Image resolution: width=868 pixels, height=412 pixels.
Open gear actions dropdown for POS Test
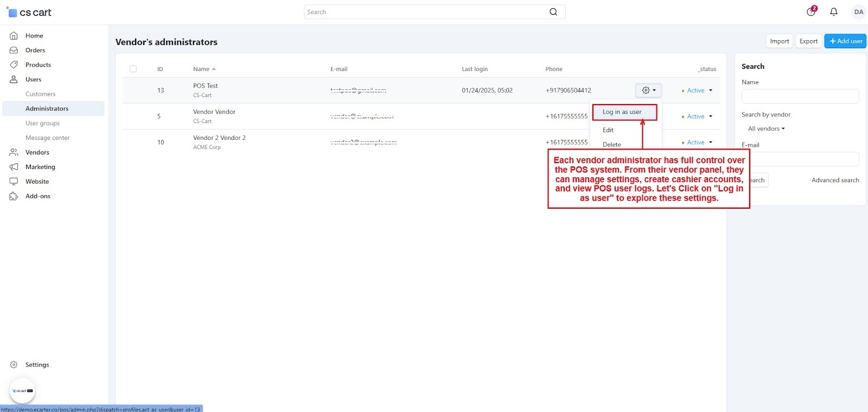pos(648,91)
